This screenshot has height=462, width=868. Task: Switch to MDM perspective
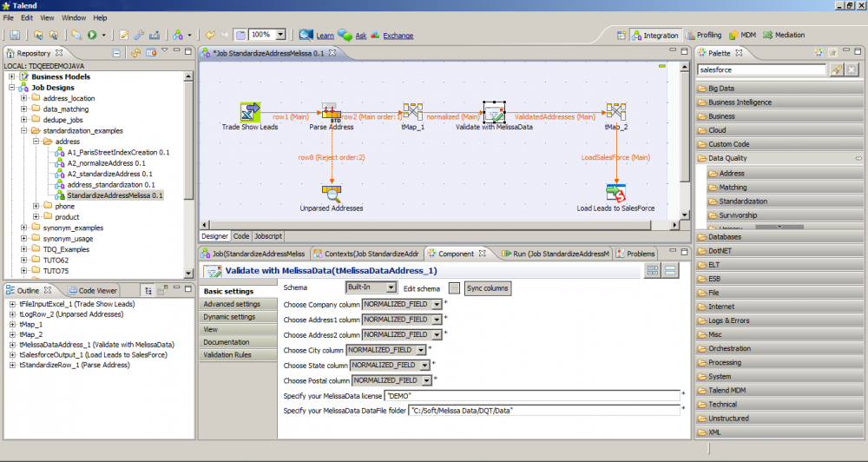tap(742, 35)
